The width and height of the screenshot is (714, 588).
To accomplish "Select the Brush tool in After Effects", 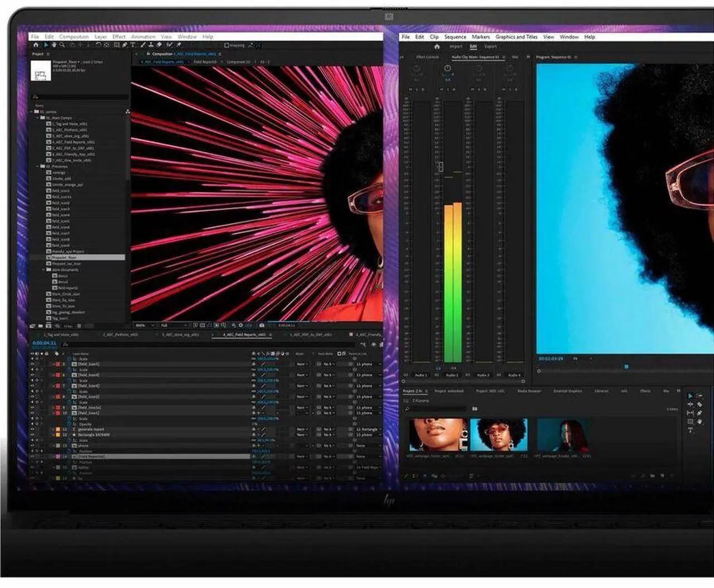I will [143, 45].
